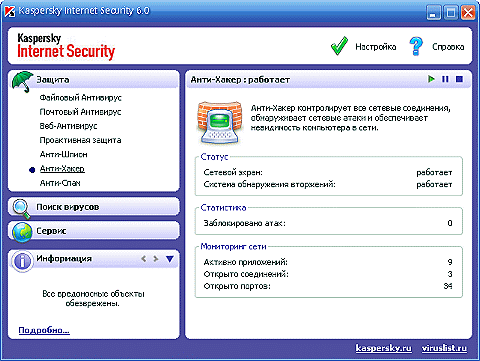Viewport: 480px width, 361px height.
Task: Click the globe Сервис icon
Action: point(22,231)
